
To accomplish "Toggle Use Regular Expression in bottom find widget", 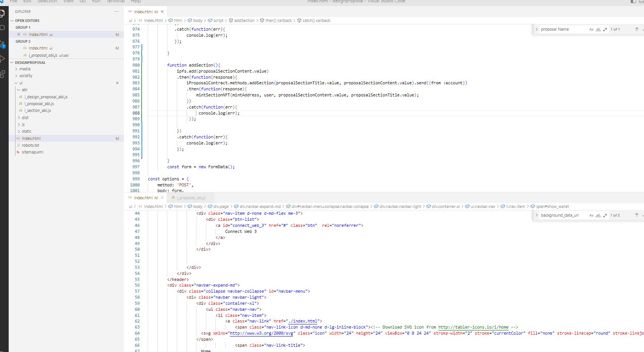I will [605, 215].
